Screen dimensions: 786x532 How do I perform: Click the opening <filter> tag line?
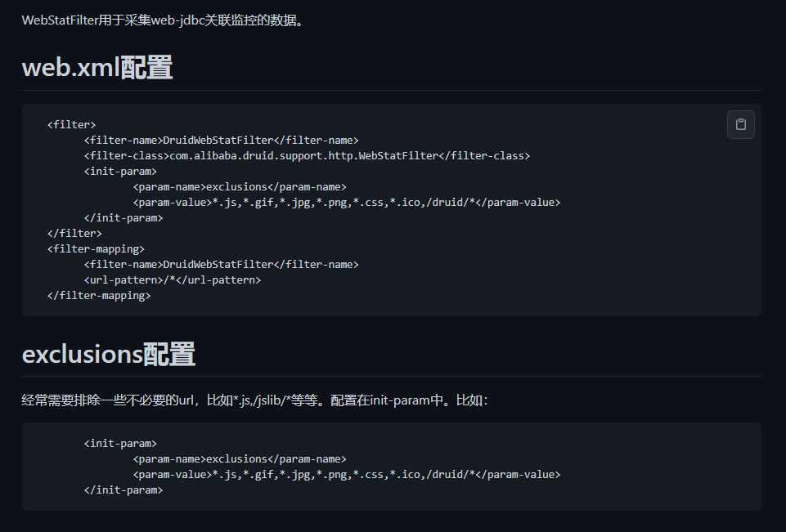[x=72, y=125]
